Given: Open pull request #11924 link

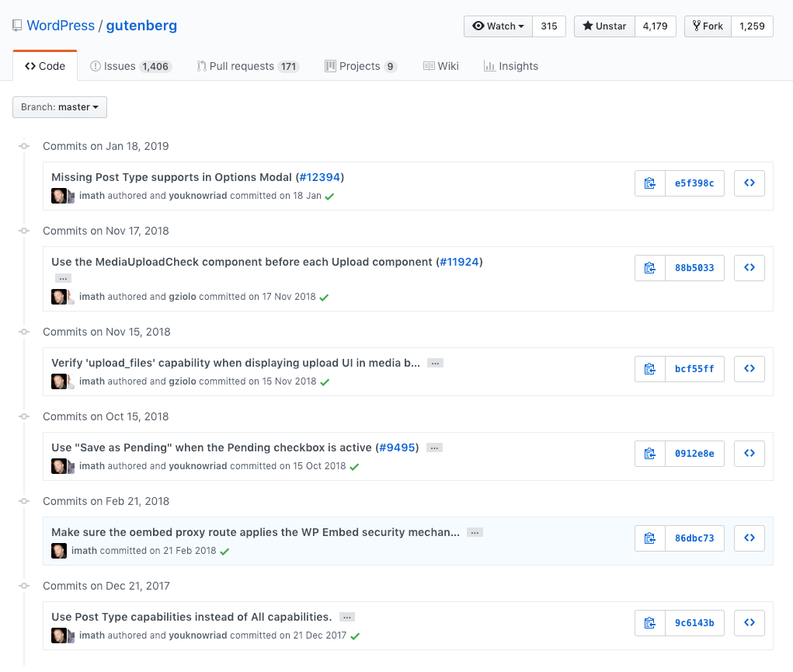Looking at the screenshot, I should [x=459, y=262].
